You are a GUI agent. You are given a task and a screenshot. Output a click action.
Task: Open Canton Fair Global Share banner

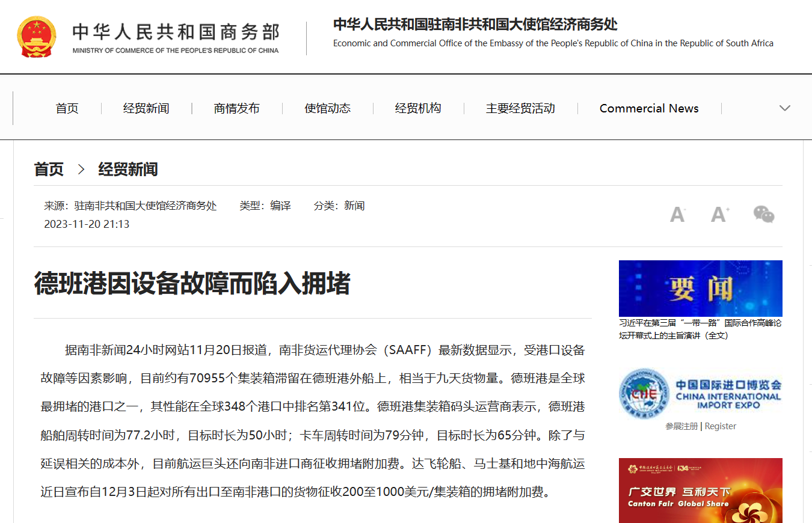click(x=701, y=491)
